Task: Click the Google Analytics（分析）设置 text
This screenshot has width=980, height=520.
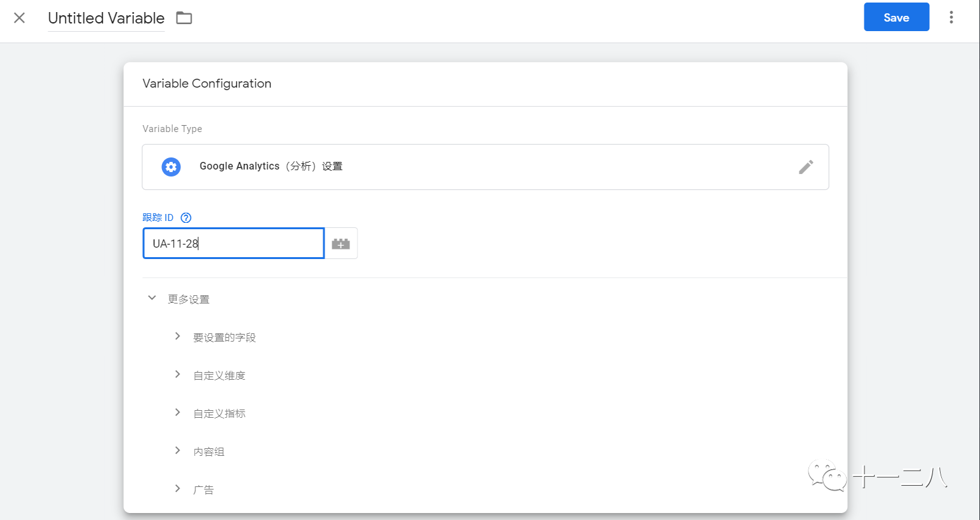Action: click(x=271, y=166)
